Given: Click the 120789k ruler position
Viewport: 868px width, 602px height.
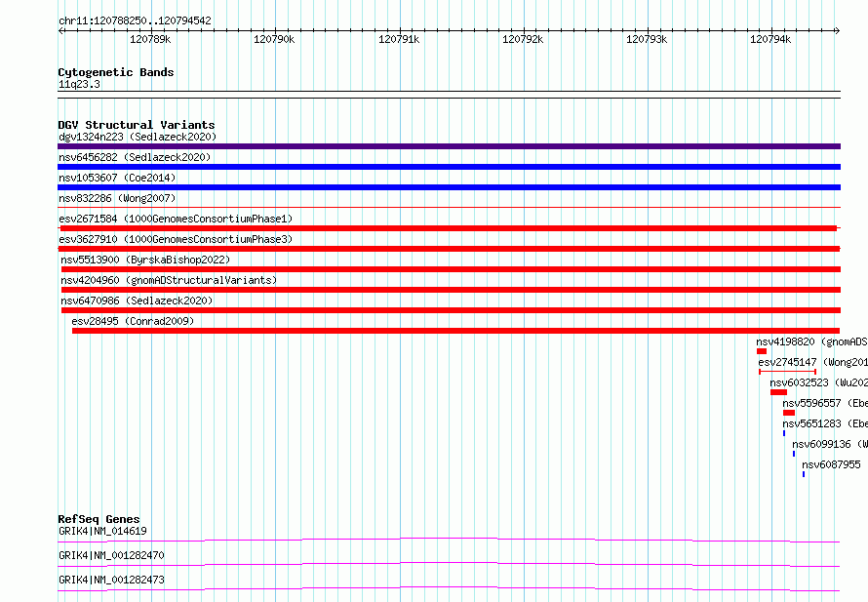Looking at the screenshot, I should tap(150, 39).
